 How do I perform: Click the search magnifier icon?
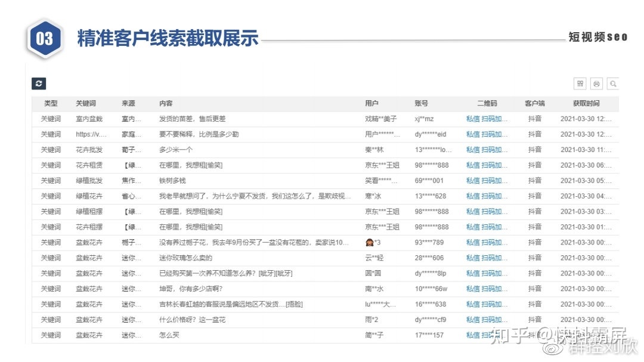point(612,84)
